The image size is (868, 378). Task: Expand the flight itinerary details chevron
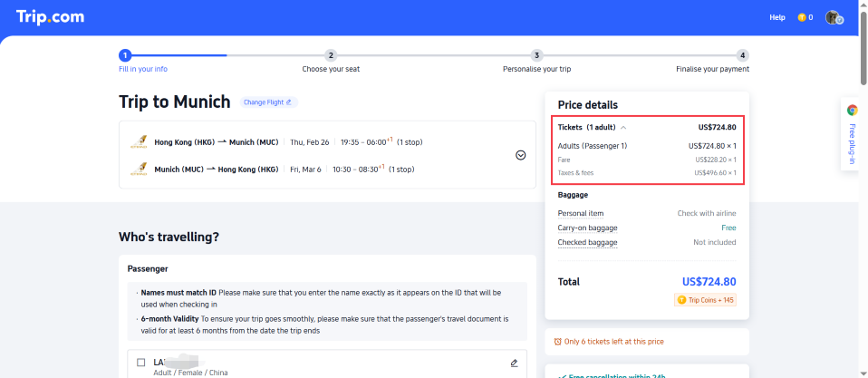click(520, 155)
